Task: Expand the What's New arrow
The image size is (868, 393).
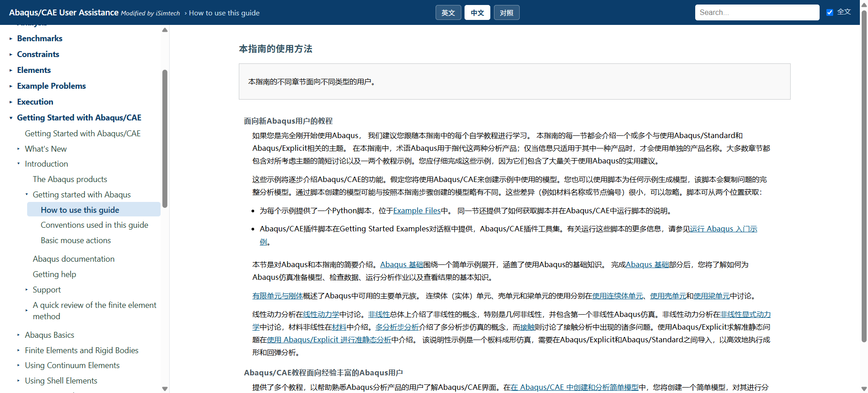Action: point(19,149)
